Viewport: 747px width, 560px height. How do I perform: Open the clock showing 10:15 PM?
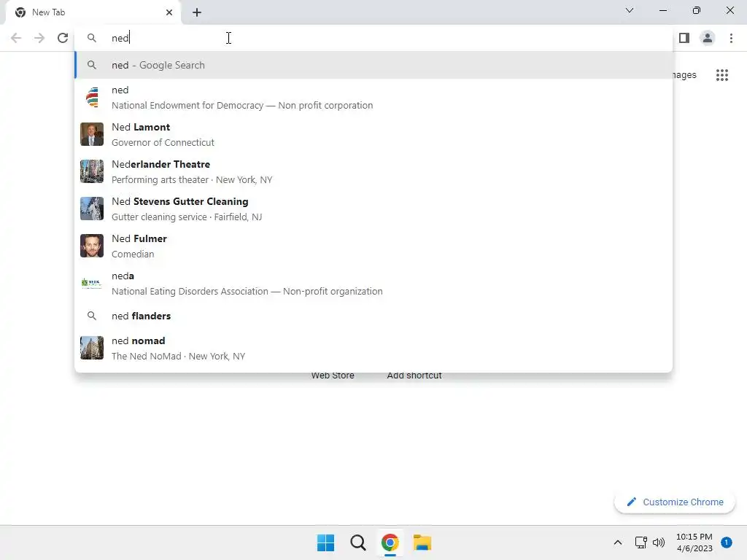[694, 542]
